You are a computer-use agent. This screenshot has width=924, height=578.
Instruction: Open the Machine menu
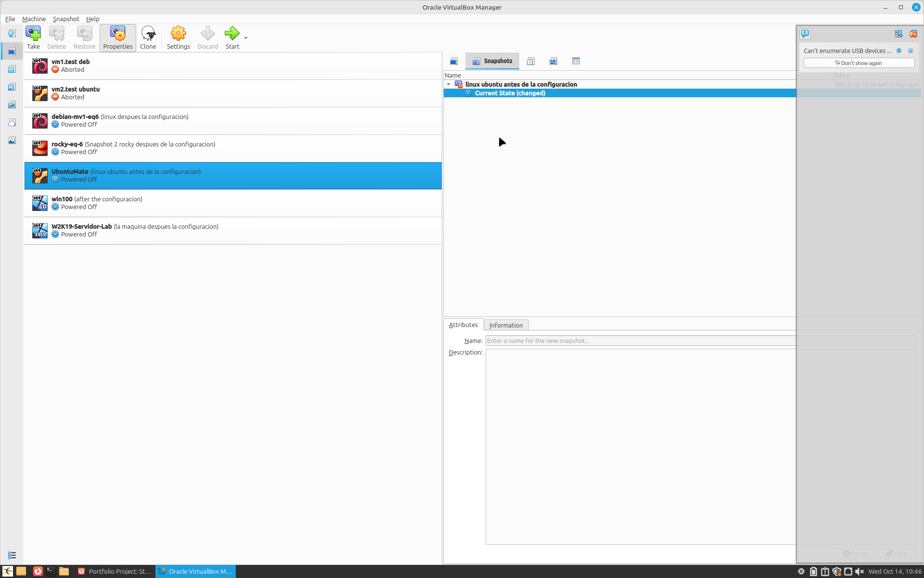coord(34,19)
